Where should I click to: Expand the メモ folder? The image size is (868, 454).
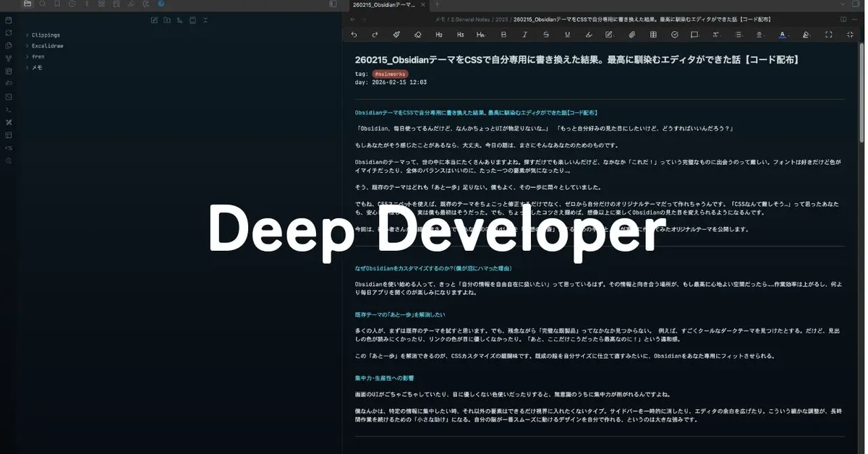[x=37, y=67]
